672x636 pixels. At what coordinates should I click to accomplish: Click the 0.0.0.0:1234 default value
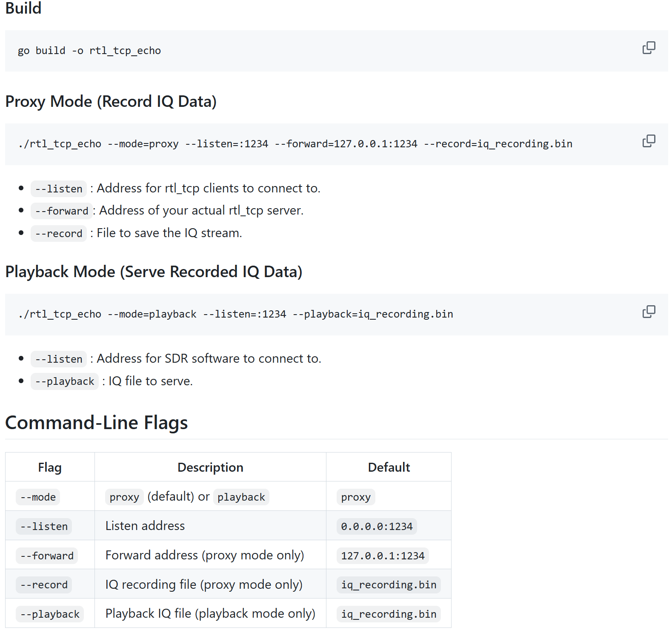[x=377, y=526]
